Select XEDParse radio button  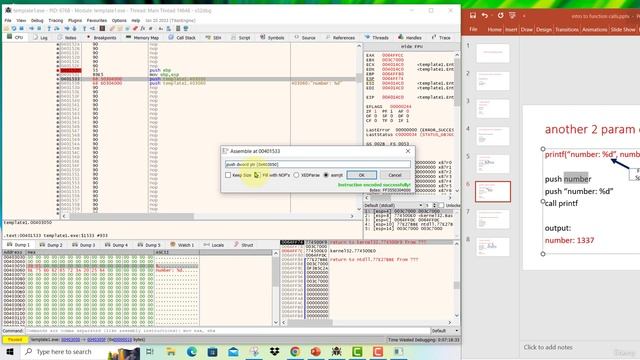coord(296,175)
